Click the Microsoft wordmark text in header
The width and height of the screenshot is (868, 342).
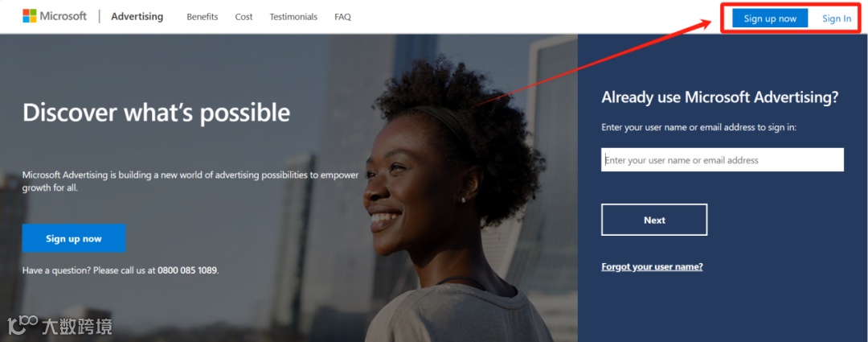[63, 16]
